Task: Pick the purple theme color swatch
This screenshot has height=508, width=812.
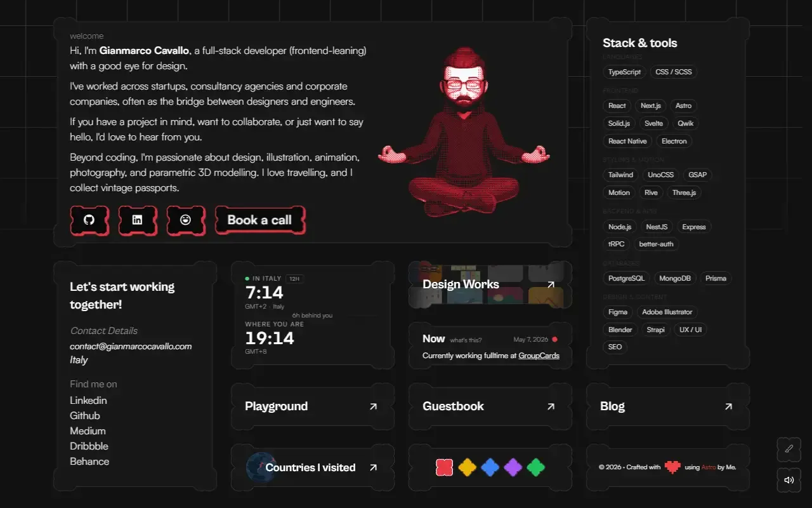Action: click(x=513, y=468)
